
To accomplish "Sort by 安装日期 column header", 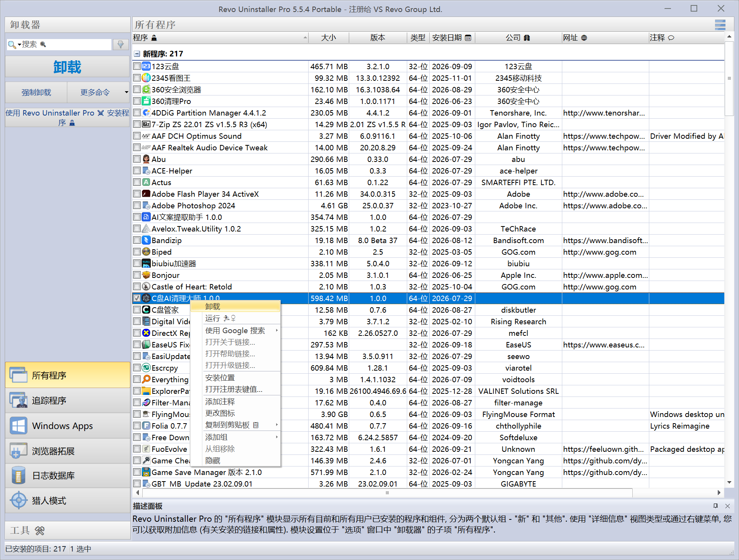I will tap(452, 37).
